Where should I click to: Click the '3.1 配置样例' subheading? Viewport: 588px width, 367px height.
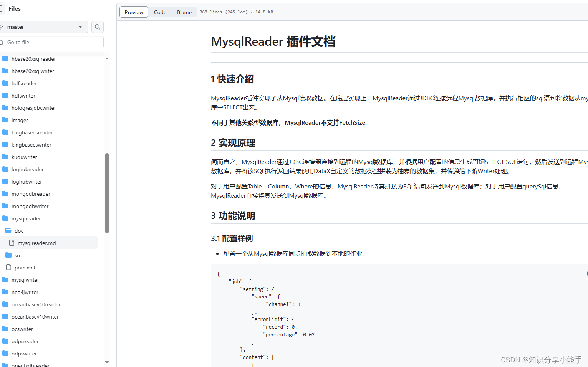click(x=232, y=238)
